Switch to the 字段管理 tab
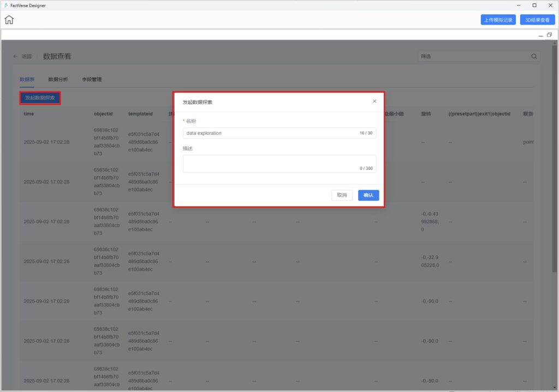 pos(92,80)
